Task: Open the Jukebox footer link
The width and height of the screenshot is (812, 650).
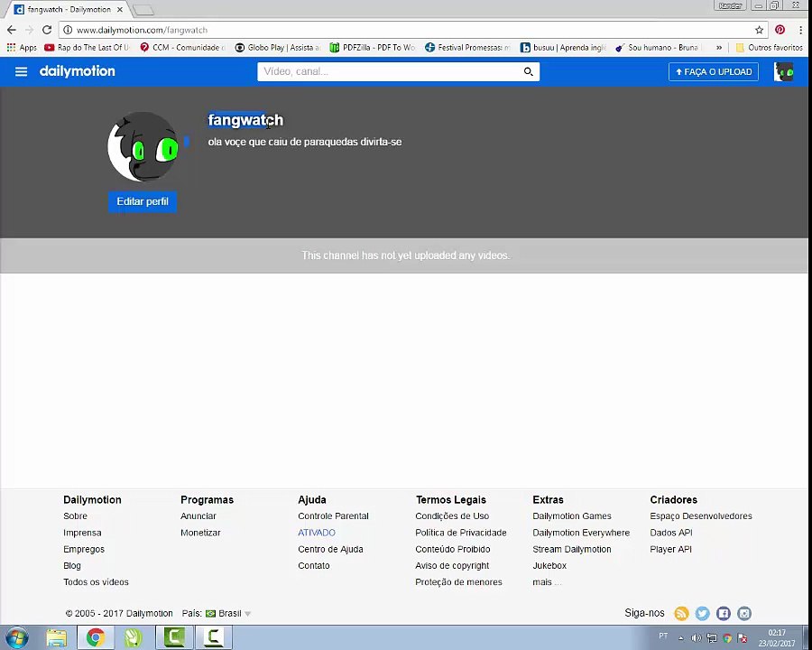Action: click(549, 565)
